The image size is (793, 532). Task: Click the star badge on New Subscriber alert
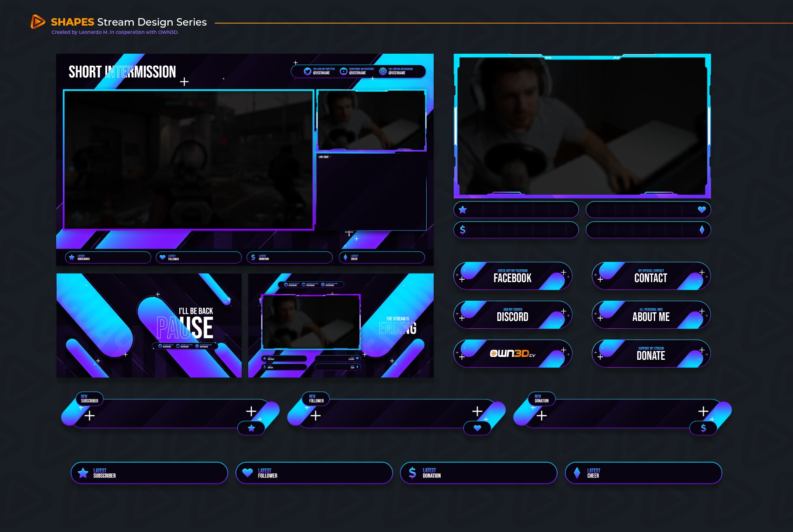(x=251, y=428)
